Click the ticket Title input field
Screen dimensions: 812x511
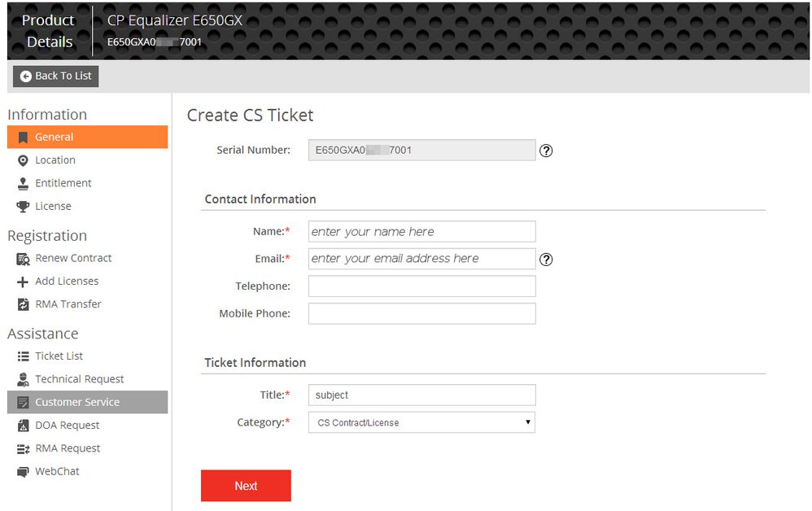point(421,395)
